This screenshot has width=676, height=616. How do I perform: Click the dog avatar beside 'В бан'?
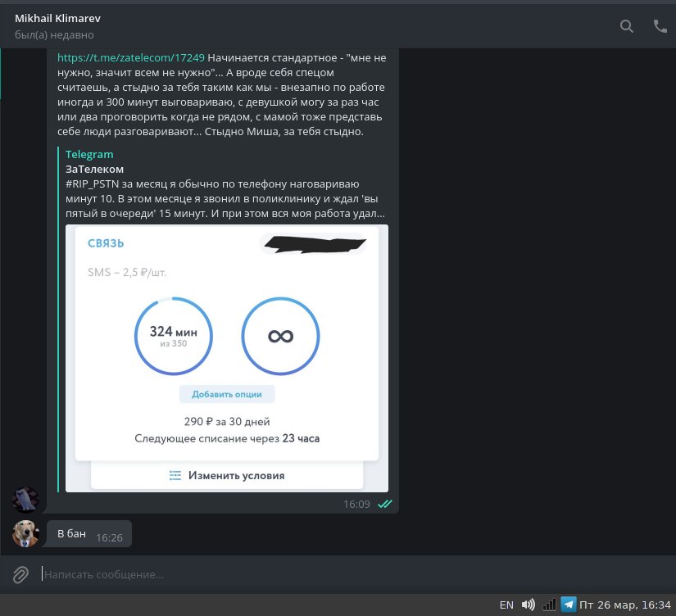25,533
